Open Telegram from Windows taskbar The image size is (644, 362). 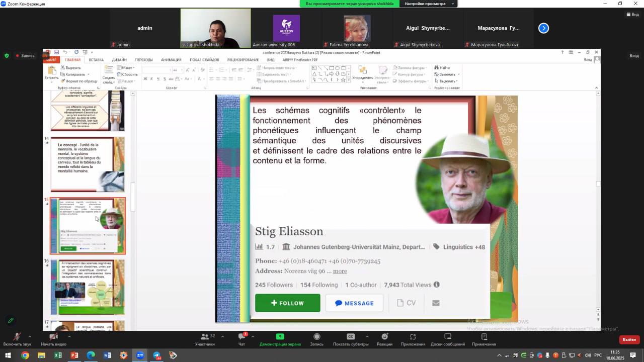(156, 355)
